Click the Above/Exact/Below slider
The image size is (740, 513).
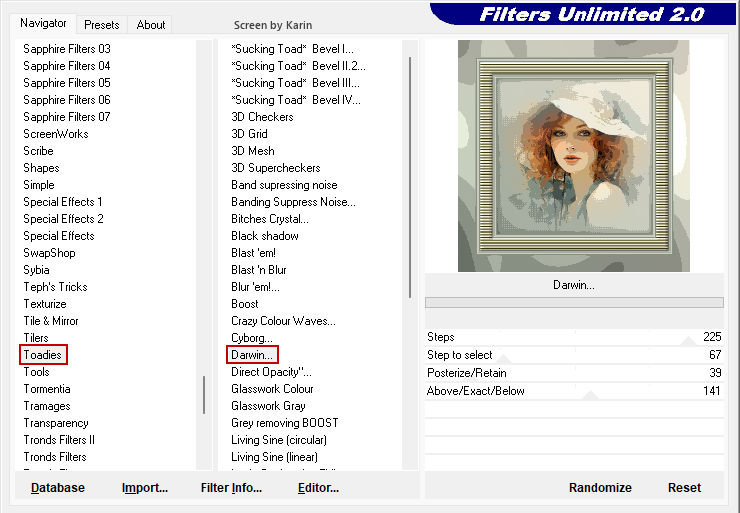573,392
